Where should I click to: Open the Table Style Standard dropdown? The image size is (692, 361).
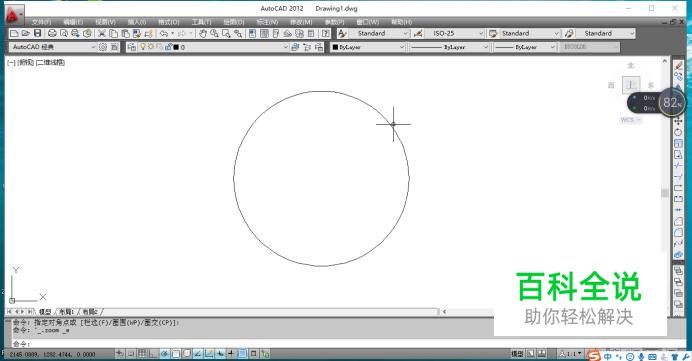click(557, 33)
